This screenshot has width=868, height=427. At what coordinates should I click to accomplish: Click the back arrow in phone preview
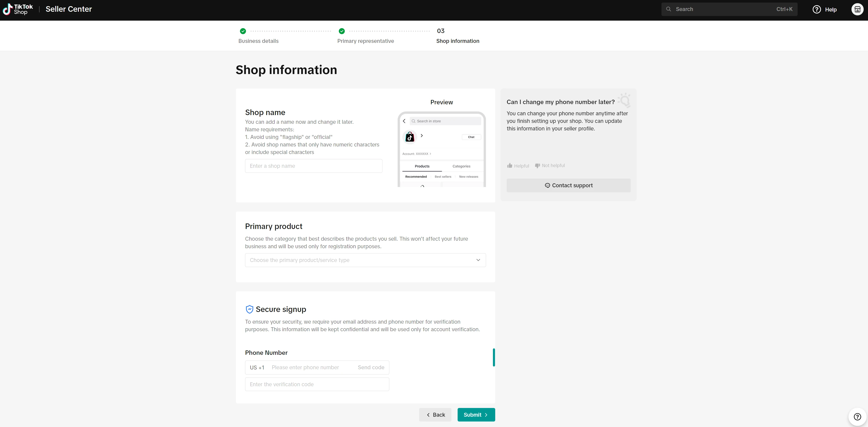click(404, 121)
